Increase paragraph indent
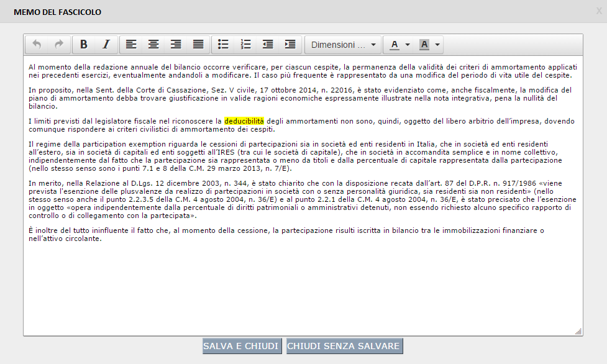 pyautogui.click(x=290, y=45)
